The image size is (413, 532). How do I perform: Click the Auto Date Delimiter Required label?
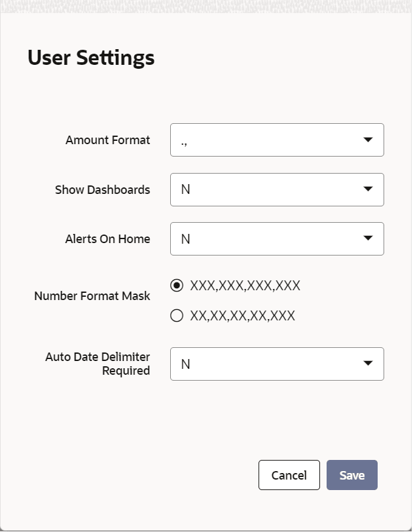click(96, 364)
